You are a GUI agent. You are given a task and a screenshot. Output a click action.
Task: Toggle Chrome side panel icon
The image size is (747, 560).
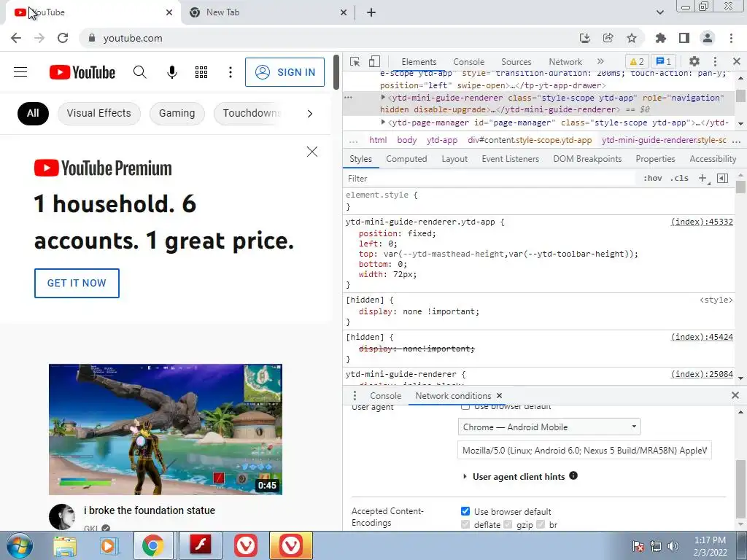pos(684,38)
